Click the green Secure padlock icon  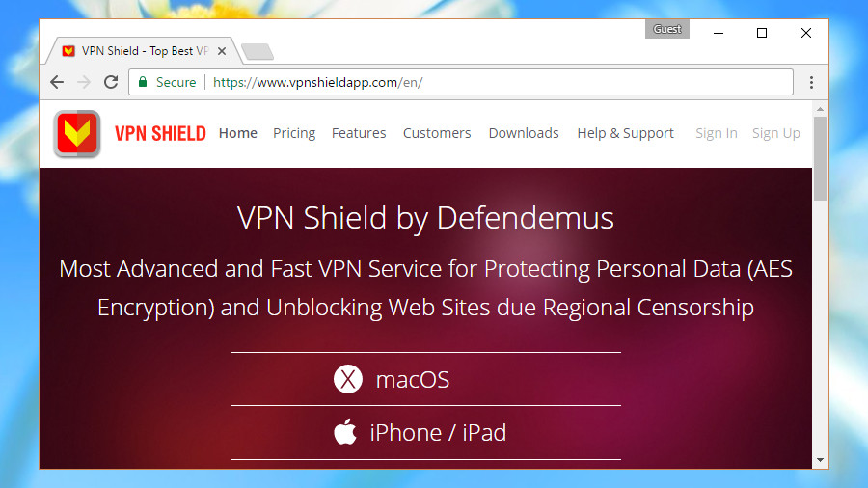coord(143,82)
